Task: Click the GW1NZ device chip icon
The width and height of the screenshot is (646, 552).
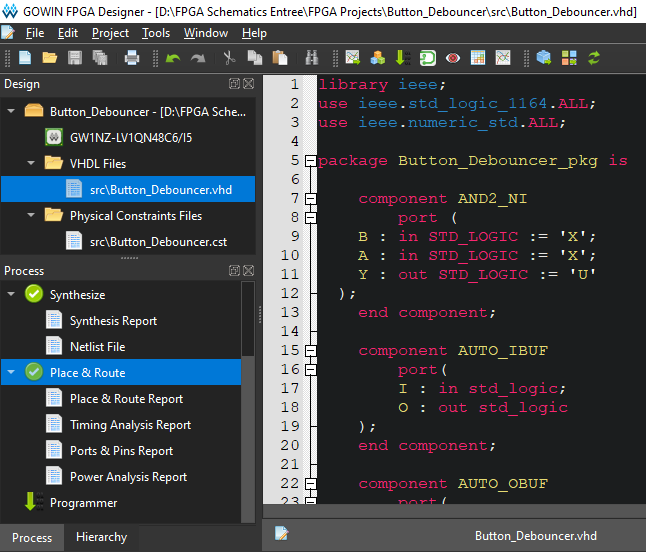Action: click(54, 137)
